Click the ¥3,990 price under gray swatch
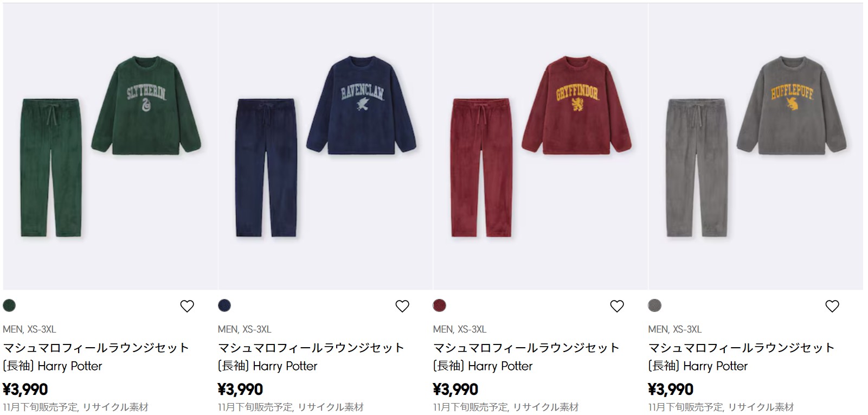Screen dimensions: 868x415 pyautogui.click(x=671, y=390)
